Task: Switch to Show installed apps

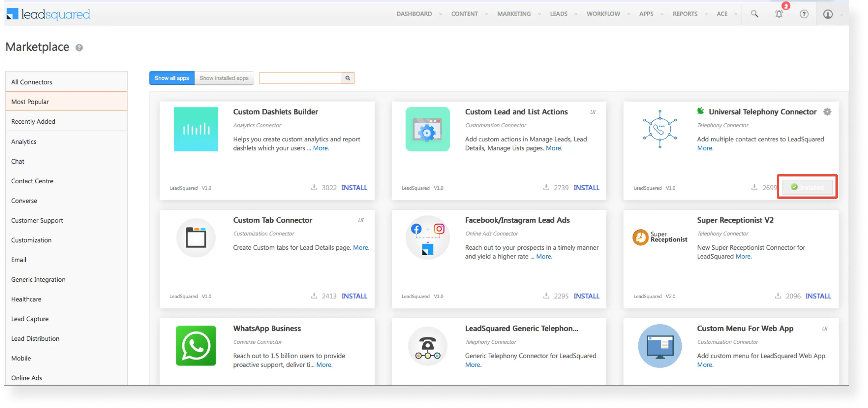Action: pyautogui.click(x=224, y=78)
